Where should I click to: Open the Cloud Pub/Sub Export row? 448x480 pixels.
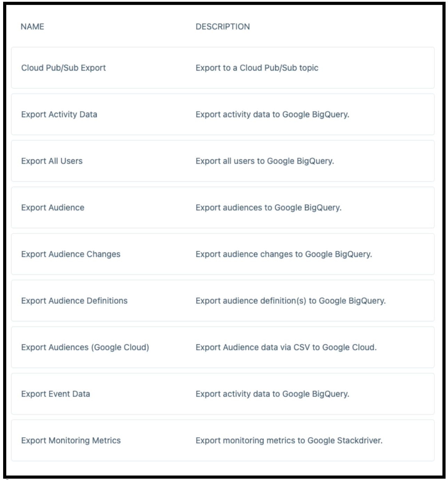point(63,68)
